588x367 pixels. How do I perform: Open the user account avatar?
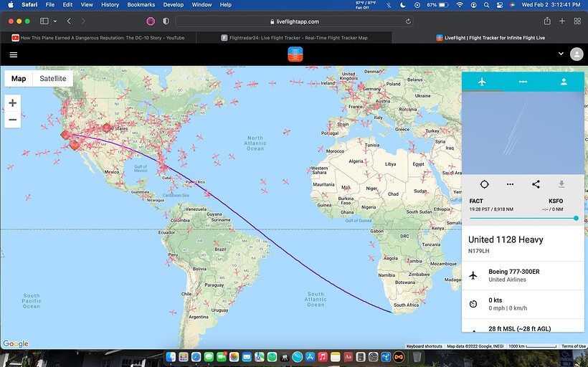tap(577, 54)
